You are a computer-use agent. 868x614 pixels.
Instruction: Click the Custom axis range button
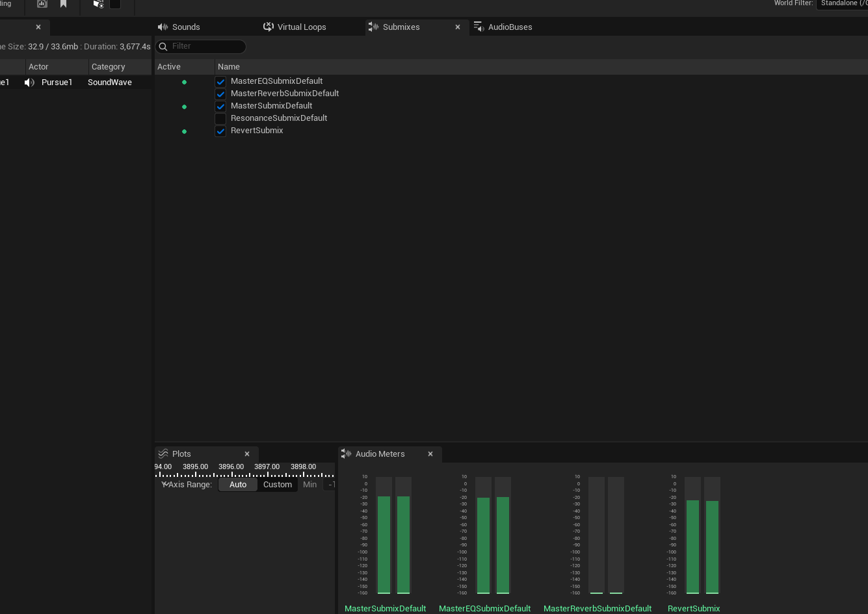click(x=278, y=484)
